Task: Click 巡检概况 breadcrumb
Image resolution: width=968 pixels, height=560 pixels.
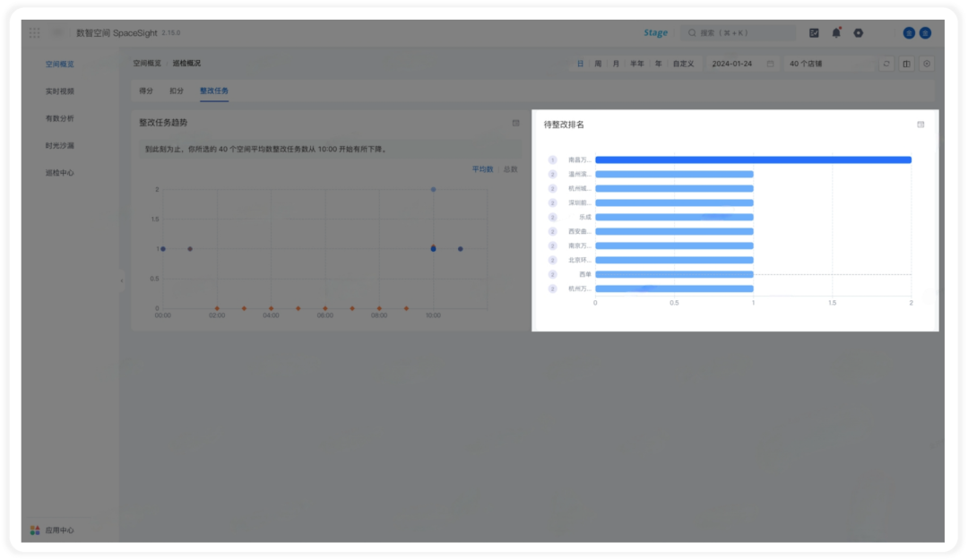Action: coord(186,64)
